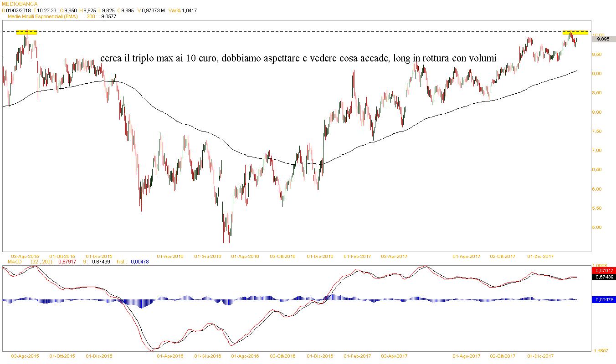Image resolution: width=616 pixels, height=364 pixels.
Task: Click 01-Giu-2016 on the price chart date axis
Action: click(208, 257)
